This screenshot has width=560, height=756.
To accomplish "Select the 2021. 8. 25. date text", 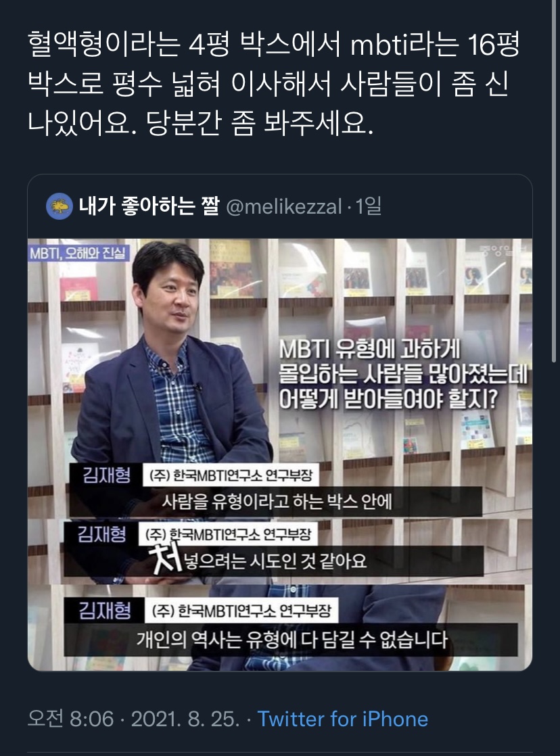I will coord(185,719).
